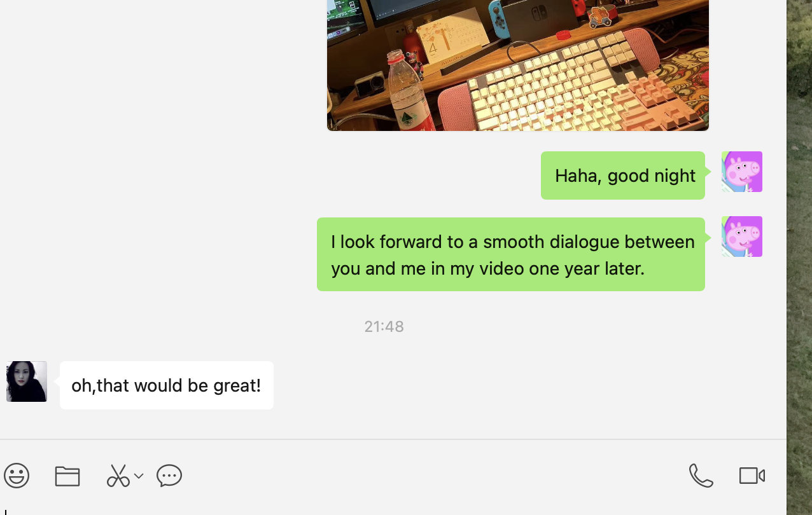
Task: Start a voice call with phone icon
Action: 701,476
